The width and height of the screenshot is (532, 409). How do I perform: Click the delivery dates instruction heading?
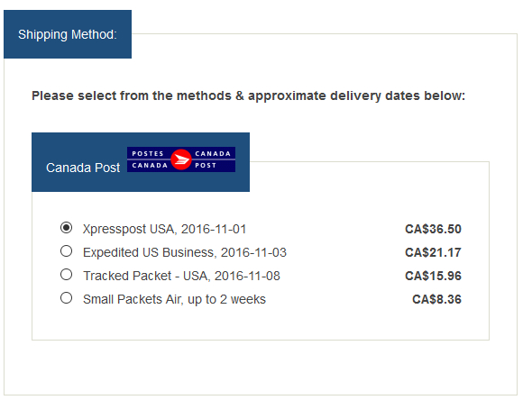tap(248, 95)
